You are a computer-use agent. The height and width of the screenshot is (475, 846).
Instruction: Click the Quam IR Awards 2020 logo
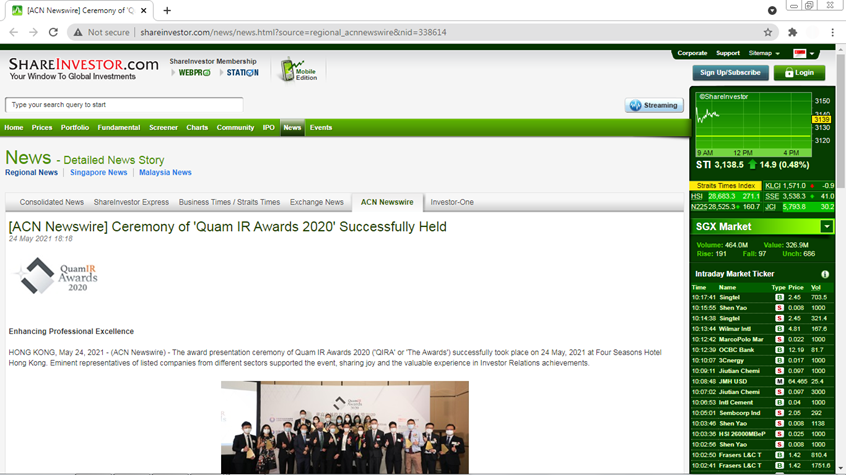point(56,276)
